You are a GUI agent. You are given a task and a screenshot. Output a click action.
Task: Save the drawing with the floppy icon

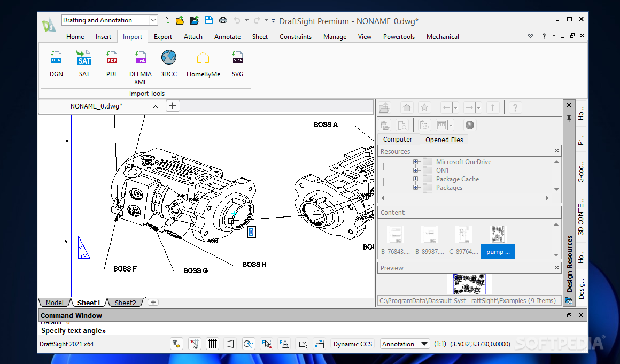pos(208,20)
